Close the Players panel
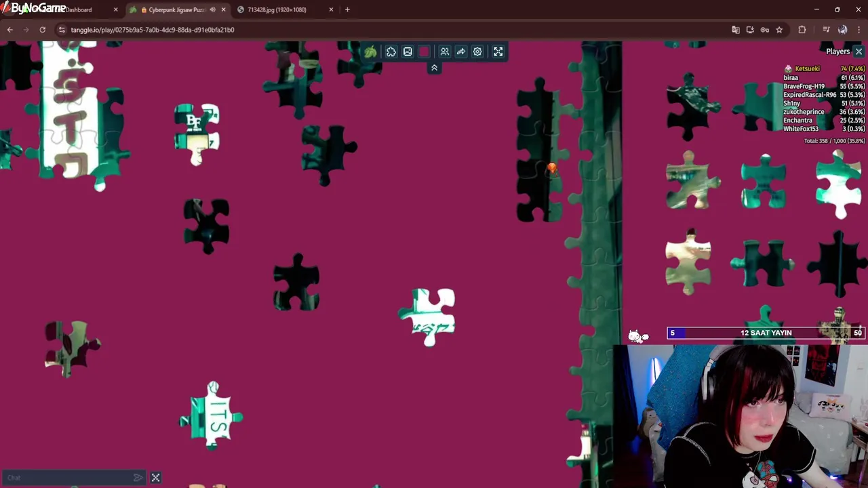868x488 pixels. click(x=859, y=52)
